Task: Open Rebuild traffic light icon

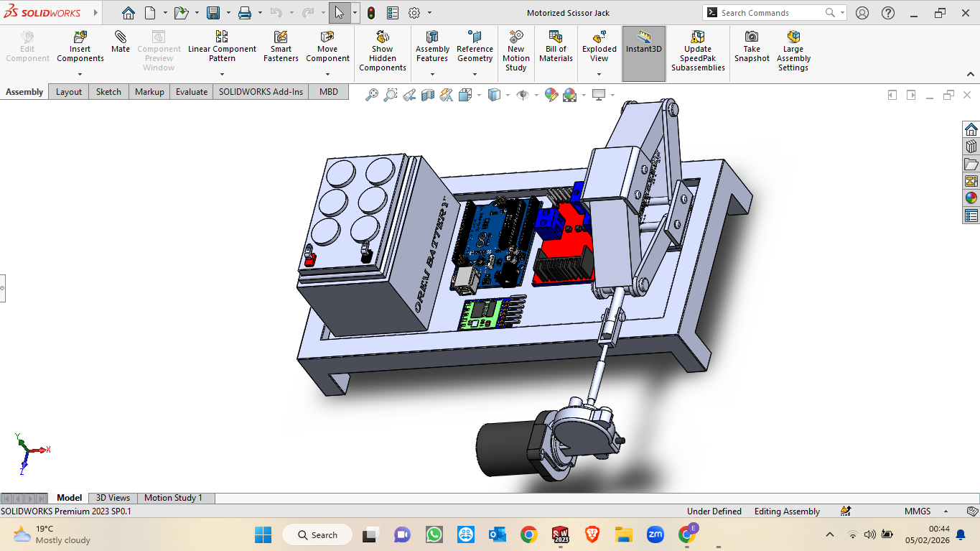Action: pos(370,13)
